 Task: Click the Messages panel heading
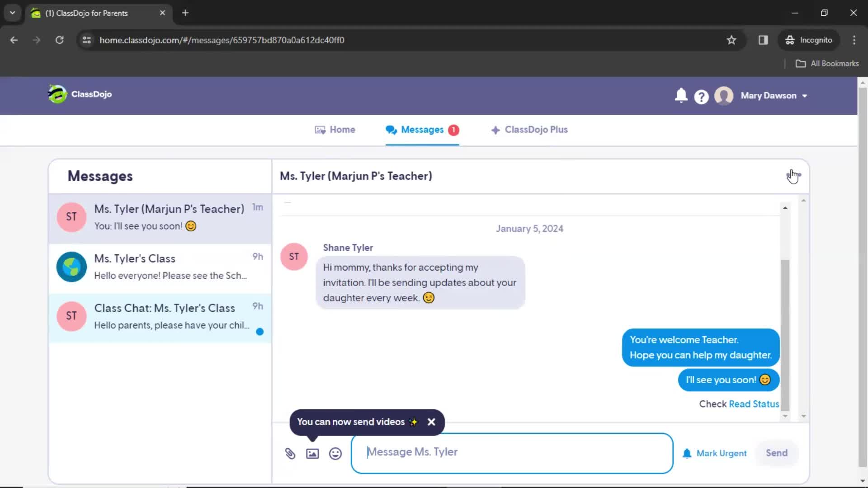[100, 176]
